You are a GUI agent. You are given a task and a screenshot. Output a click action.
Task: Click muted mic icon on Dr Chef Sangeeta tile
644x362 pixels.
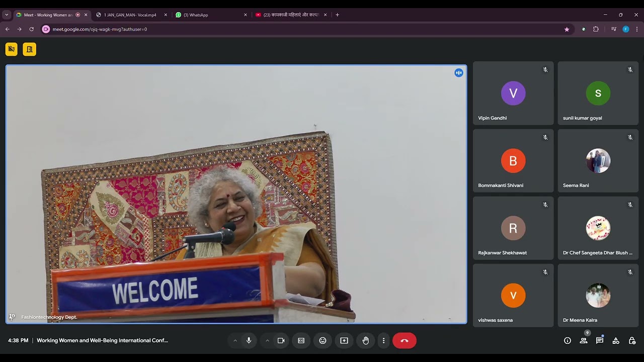[x=630, y=205]
